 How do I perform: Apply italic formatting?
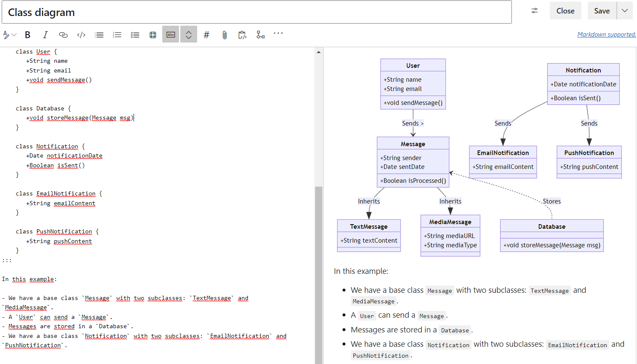(x=45, y=34)
